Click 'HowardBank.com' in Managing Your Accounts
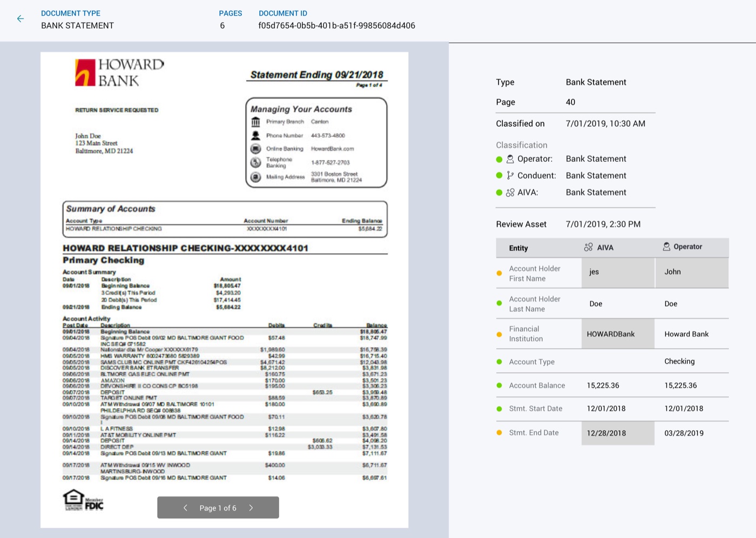This screenshot has width=756, height=538. pyautogui.click(x=333, y=149)
